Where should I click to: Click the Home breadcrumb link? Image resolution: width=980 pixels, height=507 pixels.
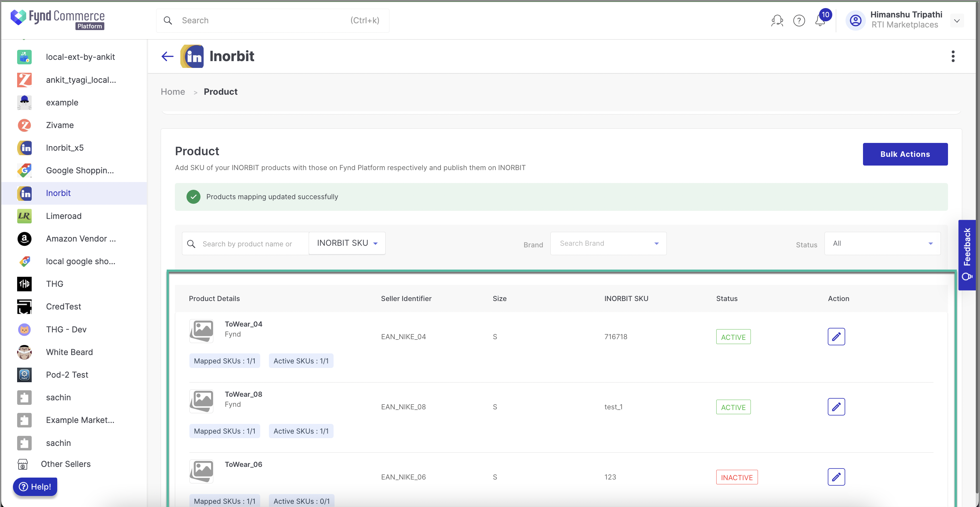coord(173,92)
